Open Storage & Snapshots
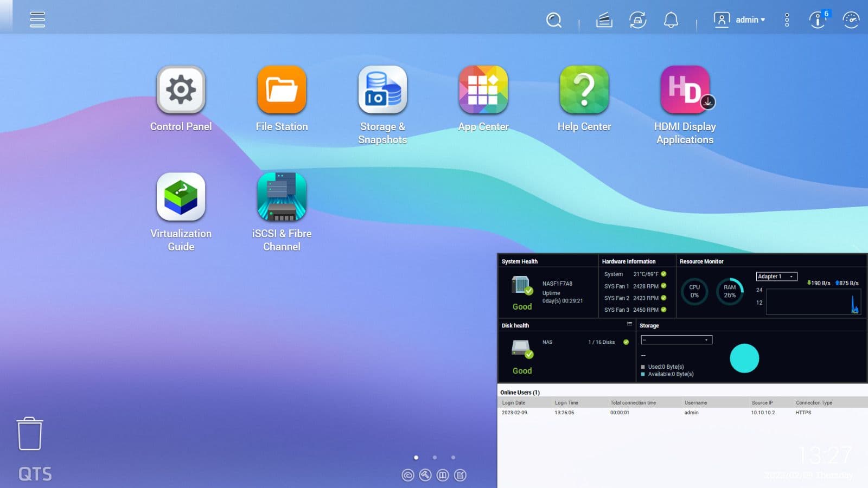The height and width of the screenshot is (488, 868). 382,90
